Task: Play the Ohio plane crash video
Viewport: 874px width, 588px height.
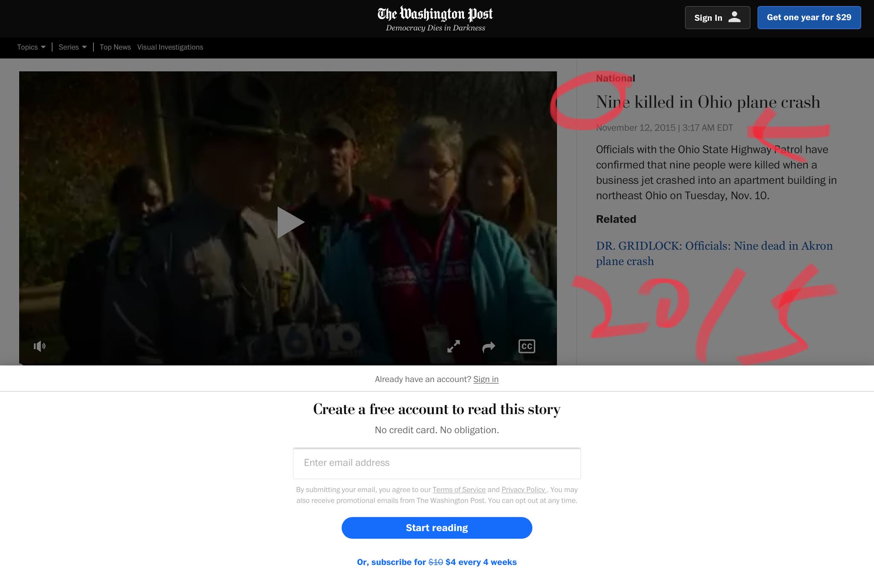Action: (x=290, y=222)
